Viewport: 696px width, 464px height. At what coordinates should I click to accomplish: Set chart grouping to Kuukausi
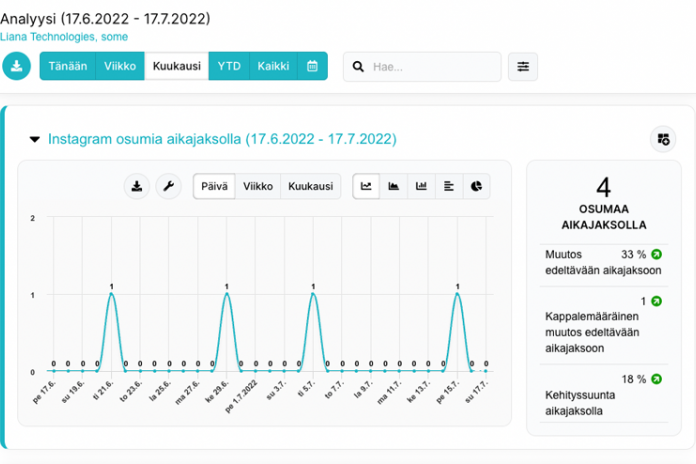point(310,186)
